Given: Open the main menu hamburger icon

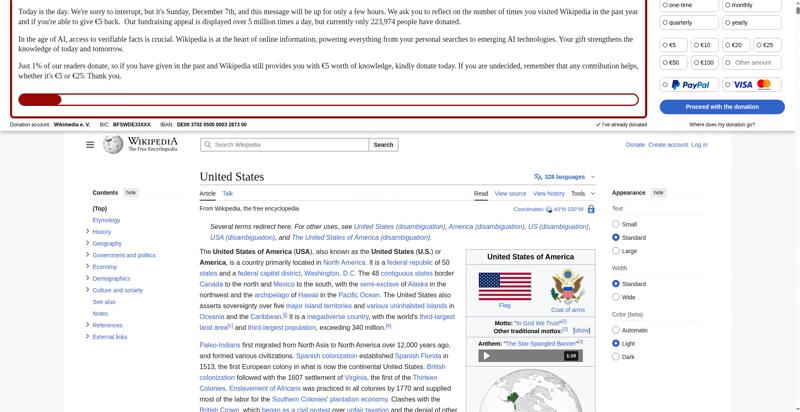Looking at the screenshot, I should (x=90, y=145).
